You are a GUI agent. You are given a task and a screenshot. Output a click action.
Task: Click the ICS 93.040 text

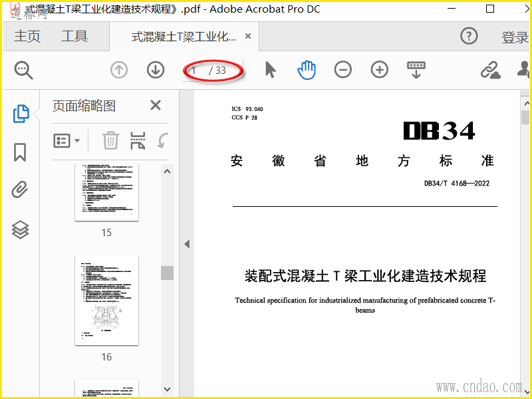point(247,109)
